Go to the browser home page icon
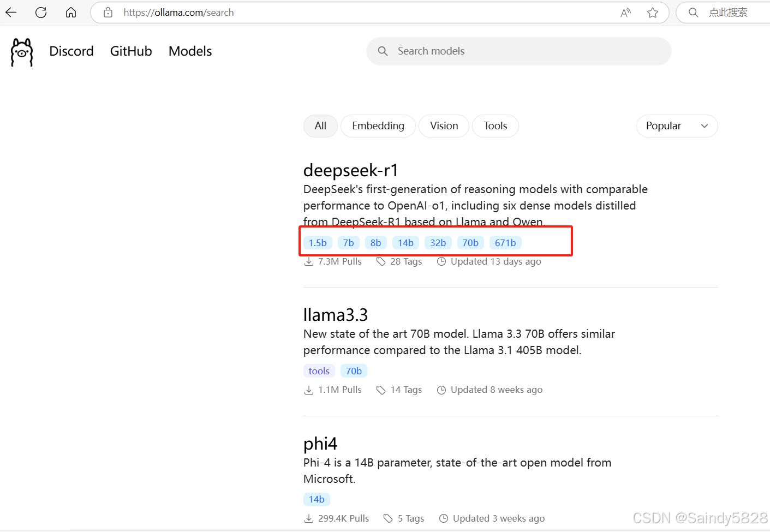The height and width of the screenshot is (532, 770). pos(71,12)
